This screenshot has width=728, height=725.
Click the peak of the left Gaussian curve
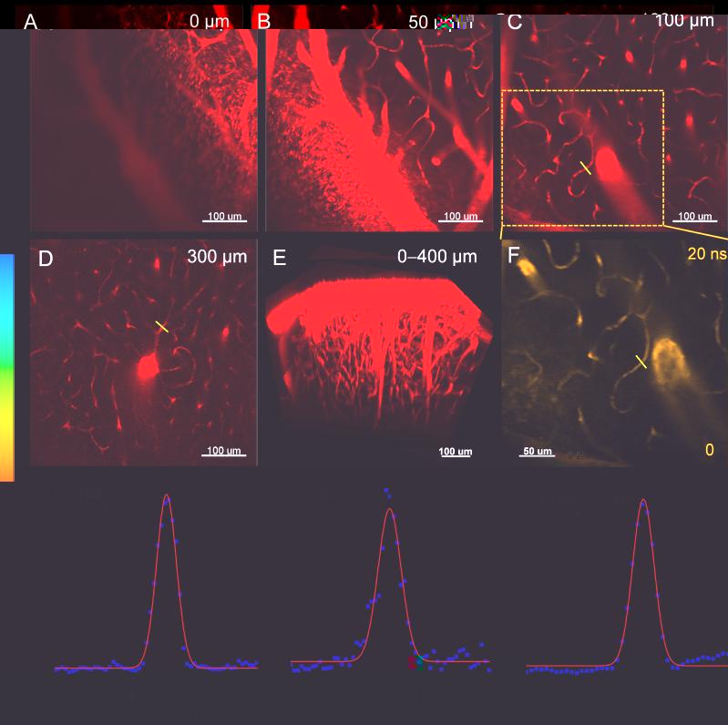click(166, 496)
